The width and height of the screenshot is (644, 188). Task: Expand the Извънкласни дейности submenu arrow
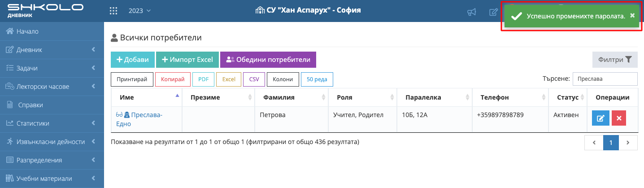tap(93, 142)
